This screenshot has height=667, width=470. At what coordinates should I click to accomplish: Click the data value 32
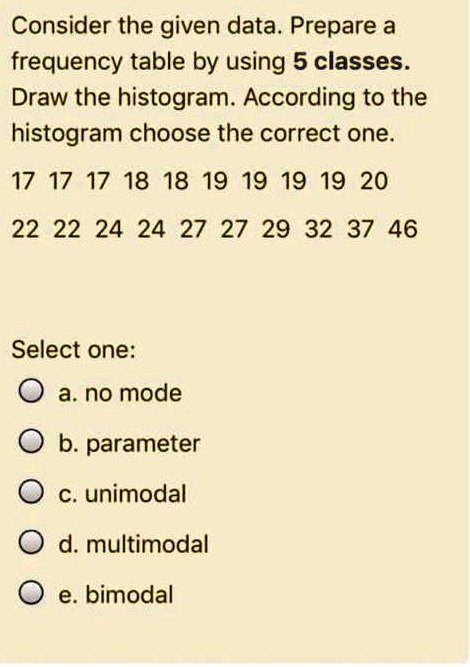click(319, 229)
